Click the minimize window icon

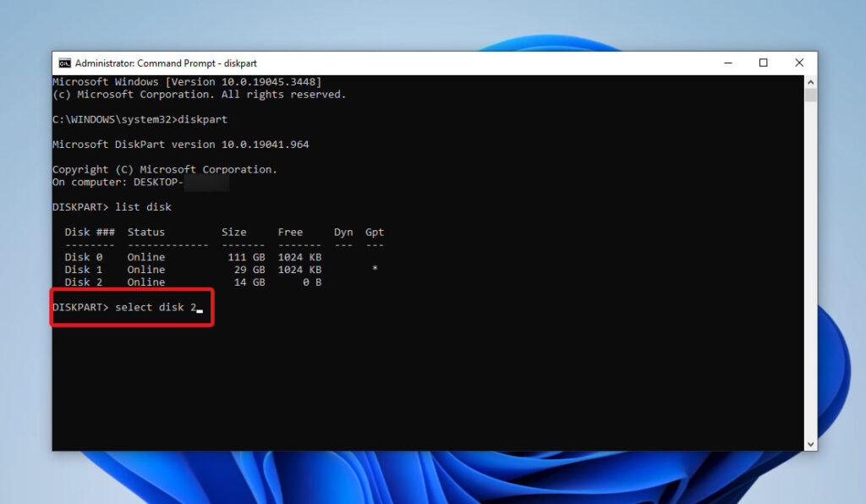(728, 63)
